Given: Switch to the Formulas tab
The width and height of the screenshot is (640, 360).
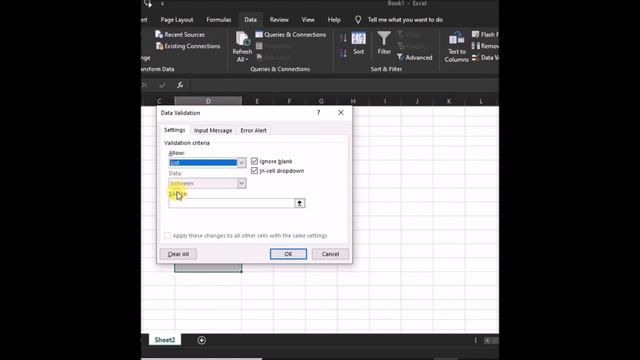Looking at the screenshot, I should (219, 20).
